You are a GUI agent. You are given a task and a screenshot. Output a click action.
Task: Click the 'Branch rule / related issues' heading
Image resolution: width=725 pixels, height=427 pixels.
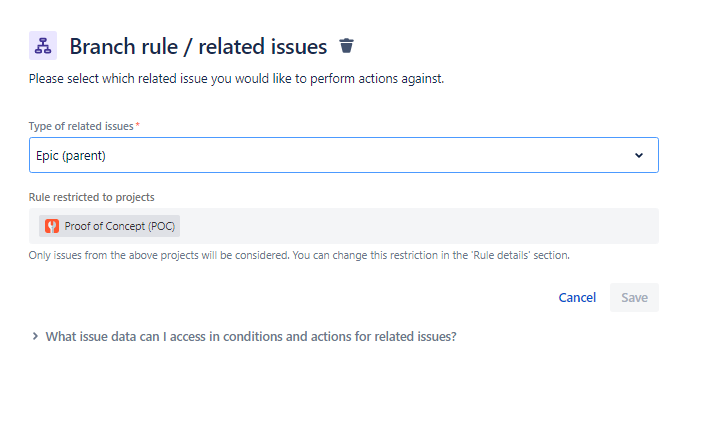[198, 47]
